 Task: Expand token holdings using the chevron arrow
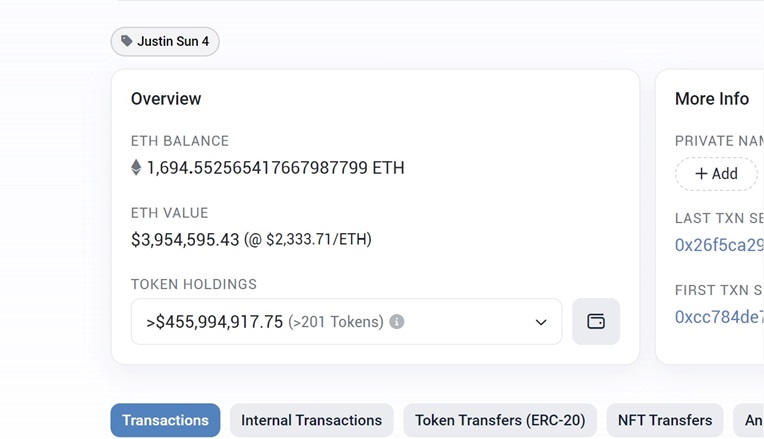tap(541, 322)
